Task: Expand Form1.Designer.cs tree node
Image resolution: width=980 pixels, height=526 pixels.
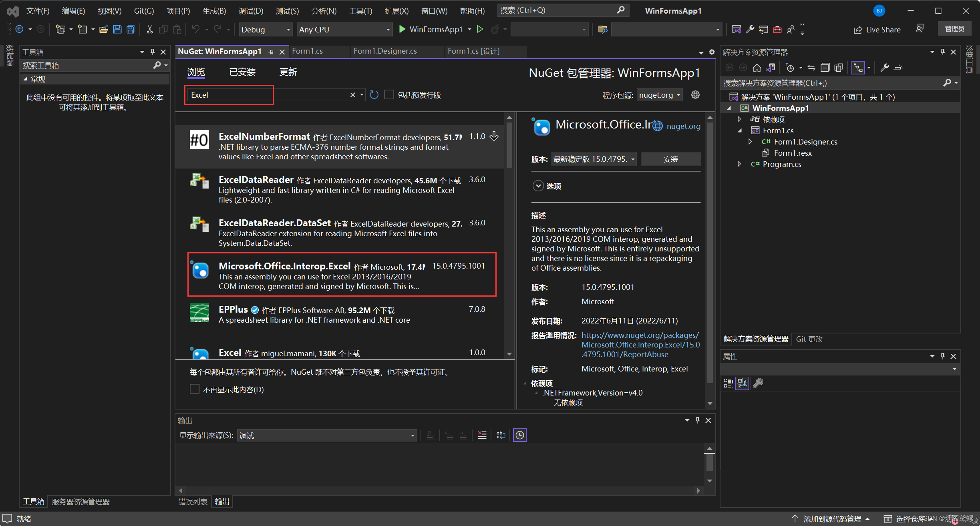Action: [x=750, y=141]
